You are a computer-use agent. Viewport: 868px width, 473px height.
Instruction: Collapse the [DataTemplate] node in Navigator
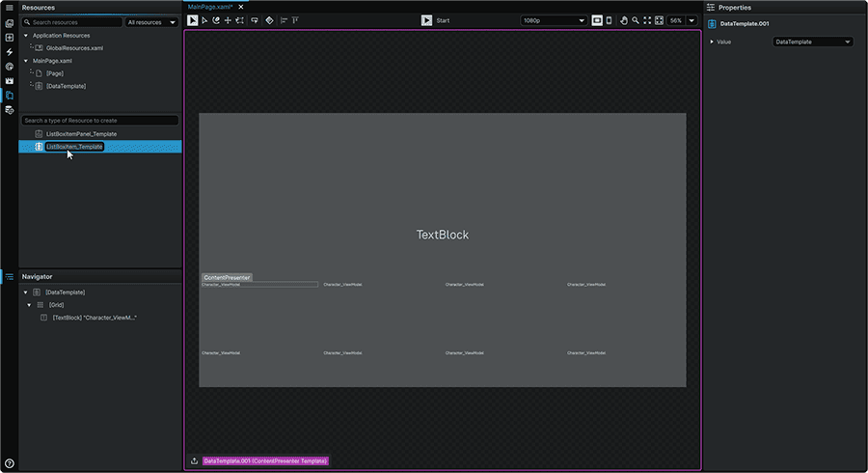[x=25, y=292]
